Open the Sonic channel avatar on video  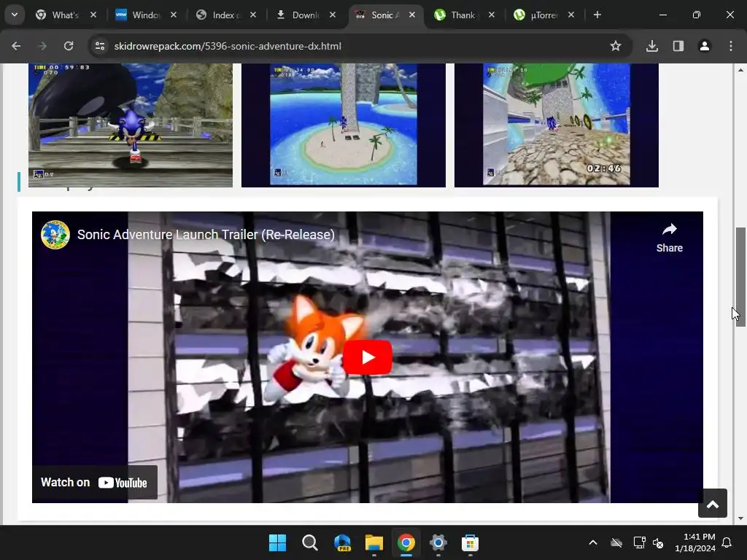tap(55, 234)
